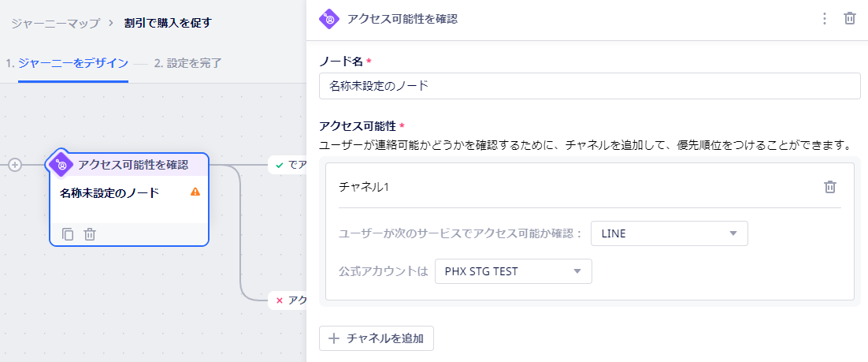Open the LINE service dropdown
Screen dimensions: 868x362
coord(670,233)
